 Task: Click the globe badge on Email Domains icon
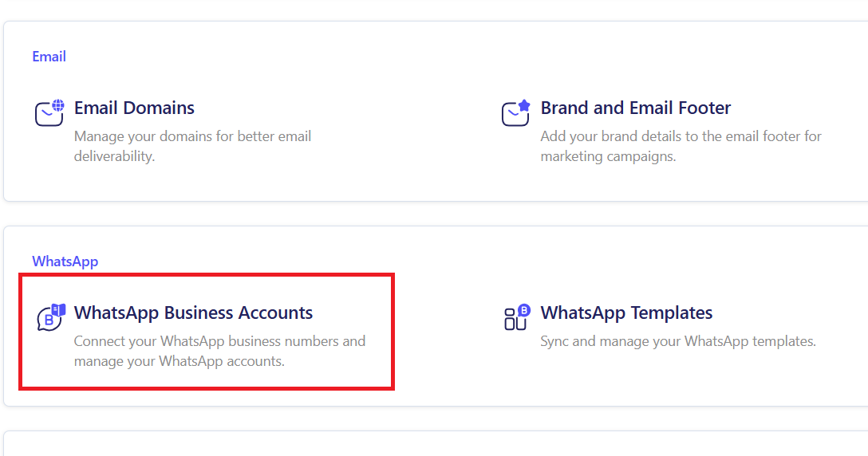coord(57,105)
